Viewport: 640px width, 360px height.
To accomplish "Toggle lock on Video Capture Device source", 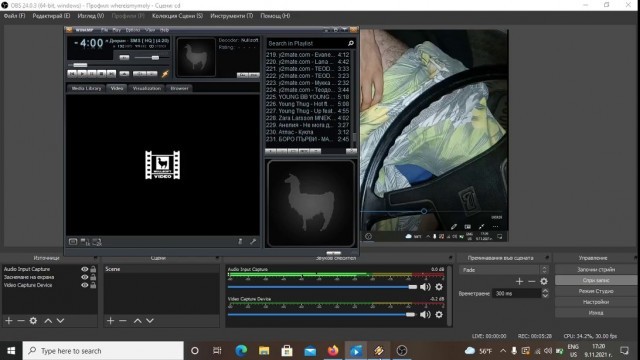I will [93, 285].
